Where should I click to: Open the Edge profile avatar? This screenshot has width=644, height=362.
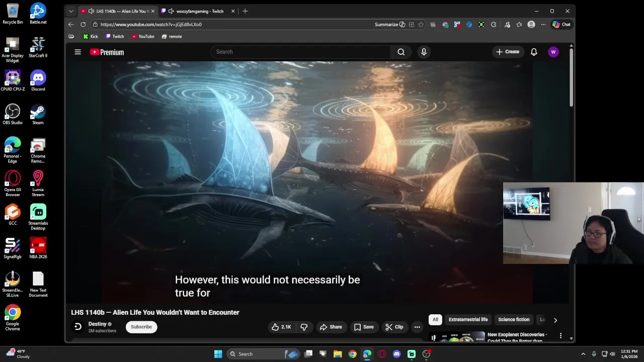[x=531, y=24]
